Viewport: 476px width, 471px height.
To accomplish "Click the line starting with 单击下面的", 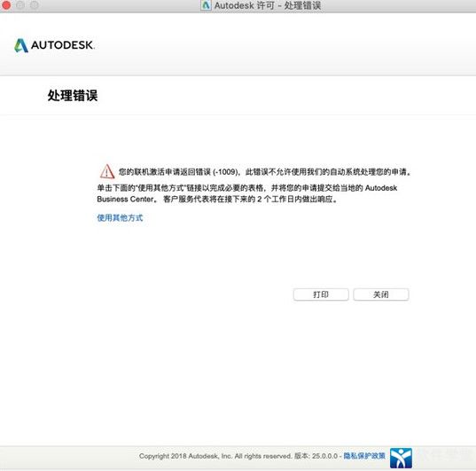I will point(246,188).
